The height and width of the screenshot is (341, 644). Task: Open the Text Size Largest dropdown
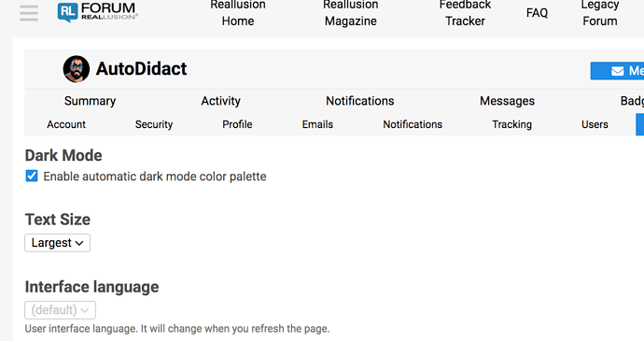(x=58, y=243)
